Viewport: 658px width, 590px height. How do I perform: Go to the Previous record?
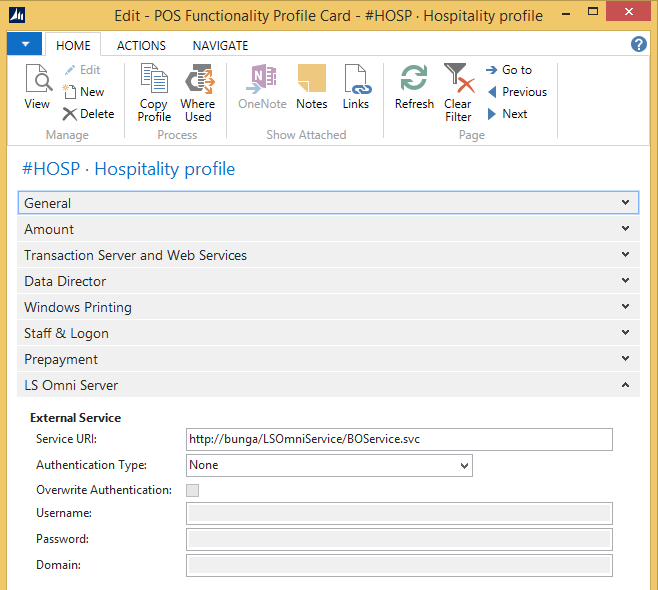[516, 92]
